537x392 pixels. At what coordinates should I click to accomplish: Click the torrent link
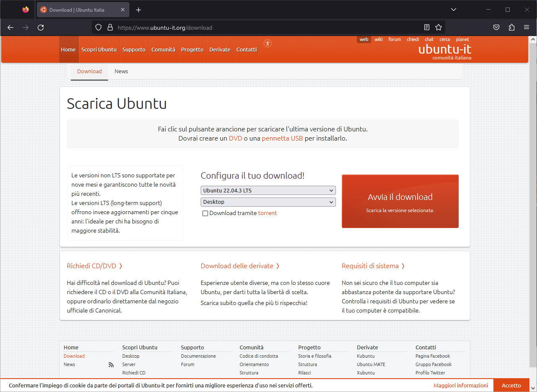[x=268, y=213]
